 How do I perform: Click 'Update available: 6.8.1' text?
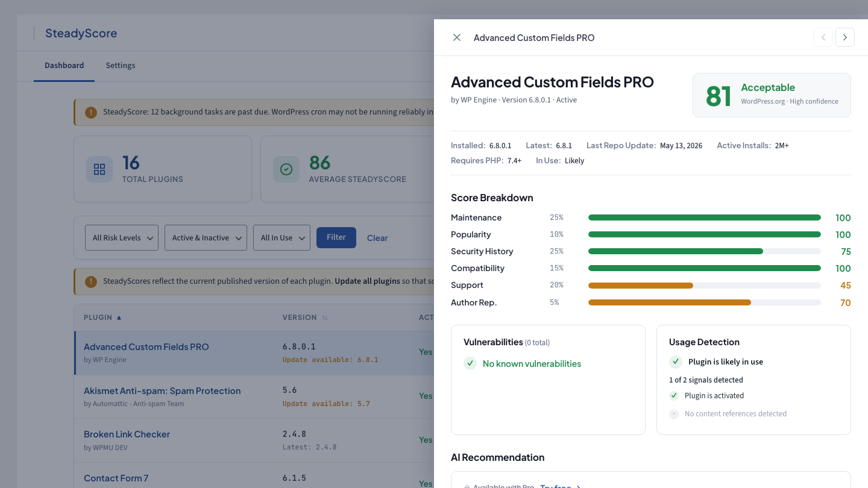(330, 360)
